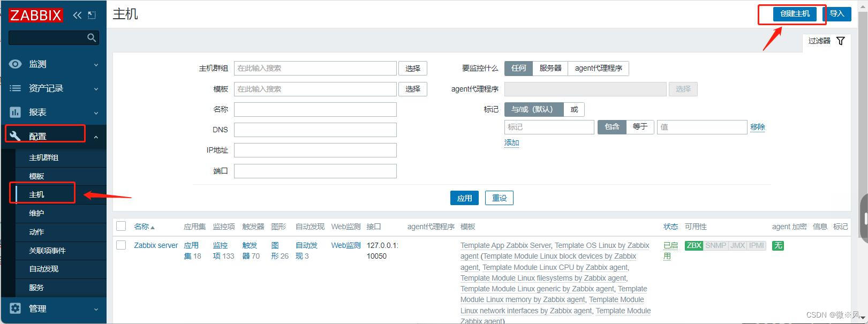Click the gear icon beside 管理
This screenshot has height=324, width=868.
tap(15, 308)
